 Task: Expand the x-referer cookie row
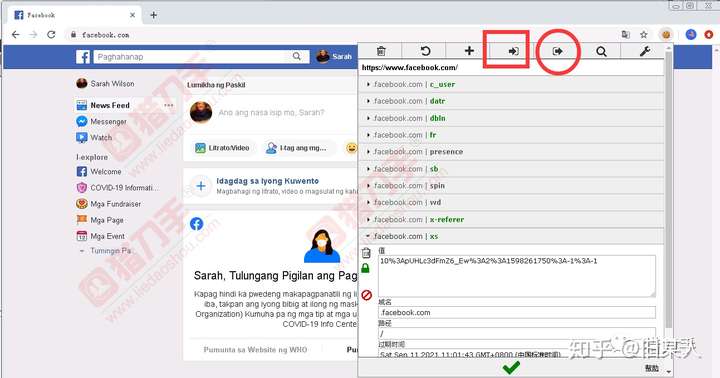pos(512,220)
